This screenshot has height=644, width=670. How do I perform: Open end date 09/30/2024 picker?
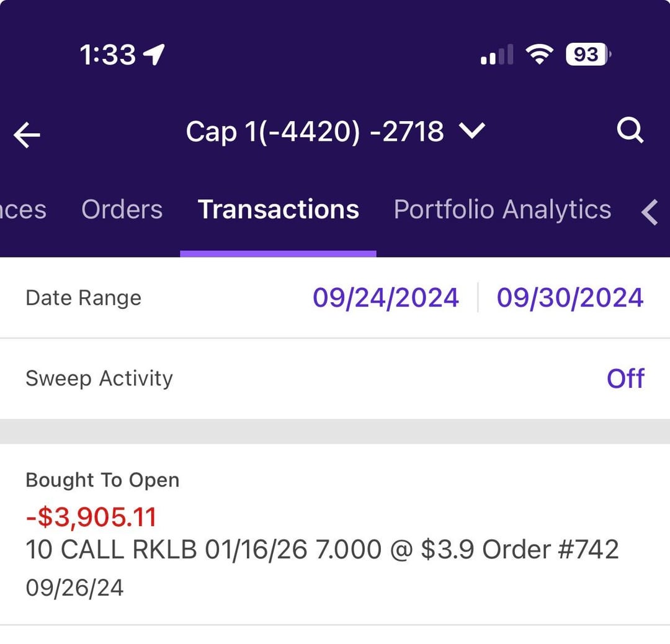[x=569, y=298]
